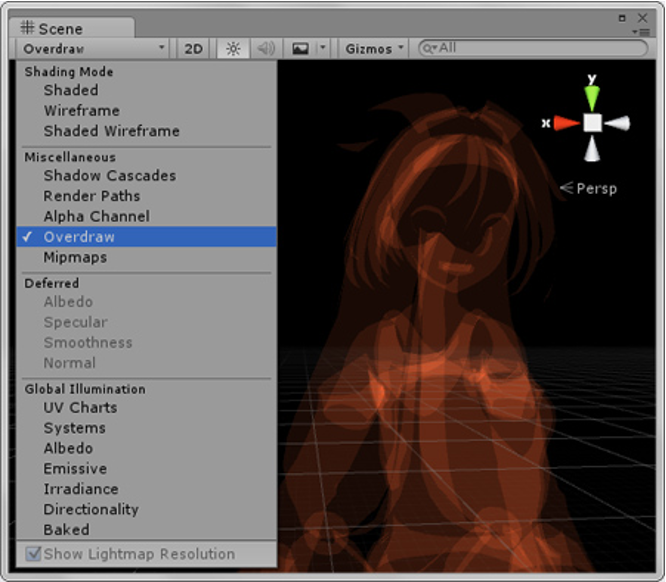
Task: Click Deferred Specular entry
Action: tap(147, 322)
